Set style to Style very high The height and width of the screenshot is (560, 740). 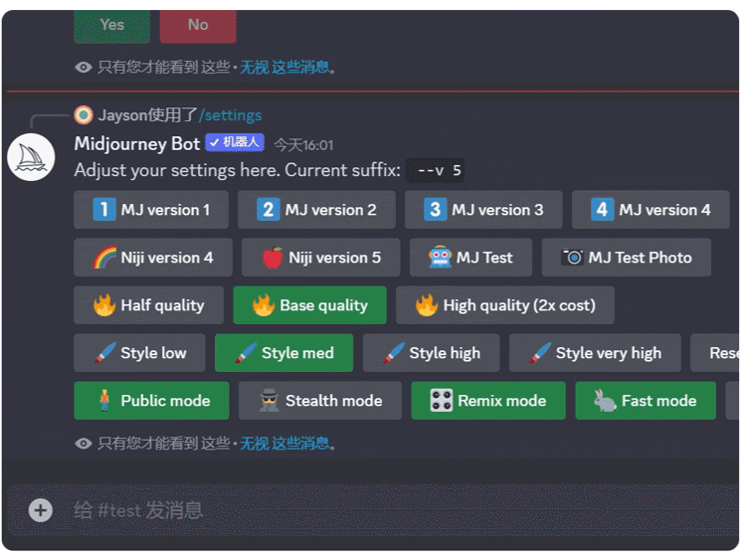[595, 353]
